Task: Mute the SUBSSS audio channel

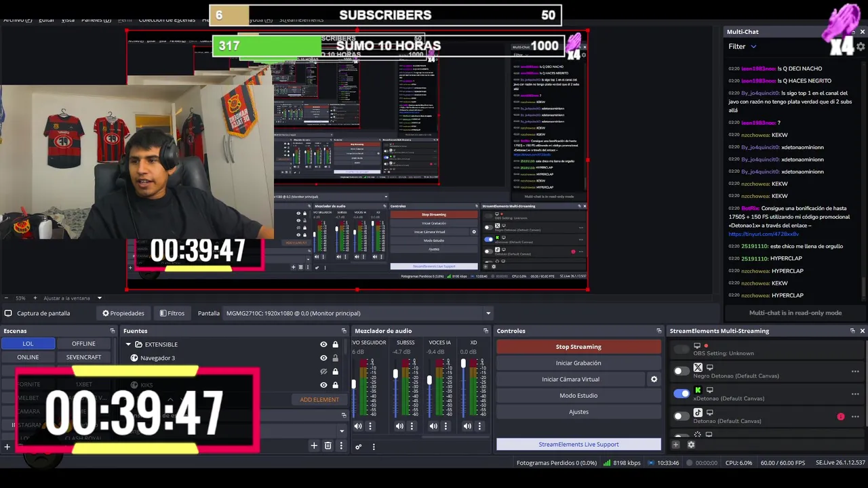Action: click(x=399, y=426)
